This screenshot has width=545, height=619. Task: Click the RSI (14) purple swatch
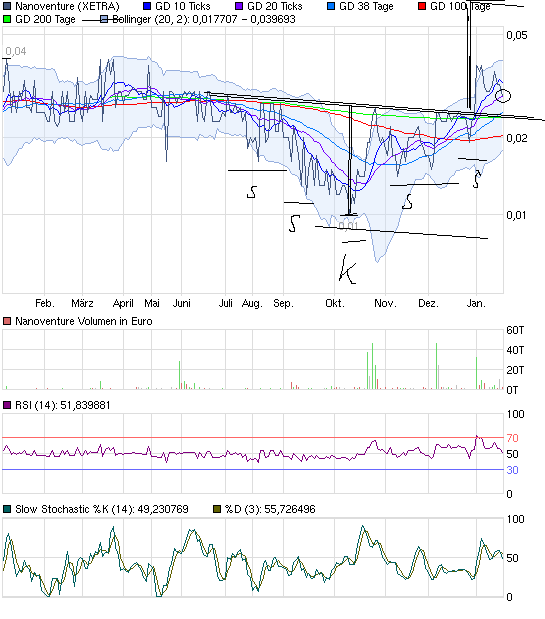[x=7, y=405]
